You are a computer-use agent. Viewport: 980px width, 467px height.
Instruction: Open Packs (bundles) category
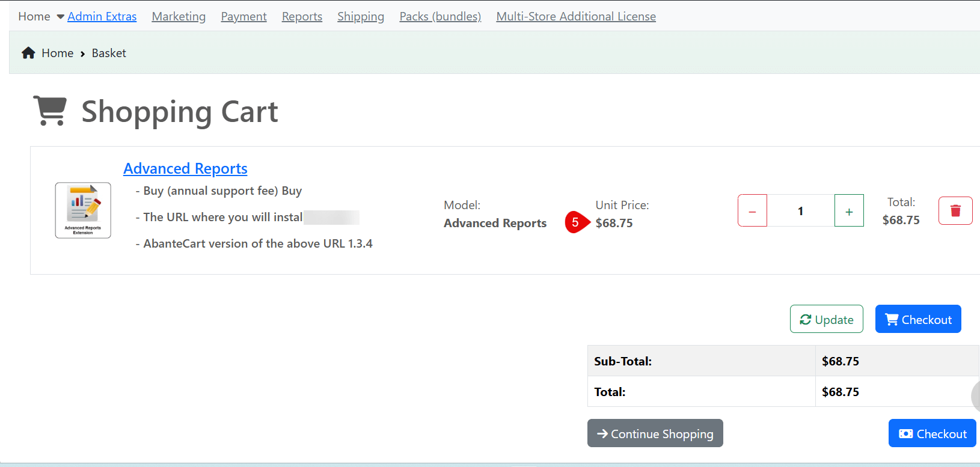click(440, 17)
